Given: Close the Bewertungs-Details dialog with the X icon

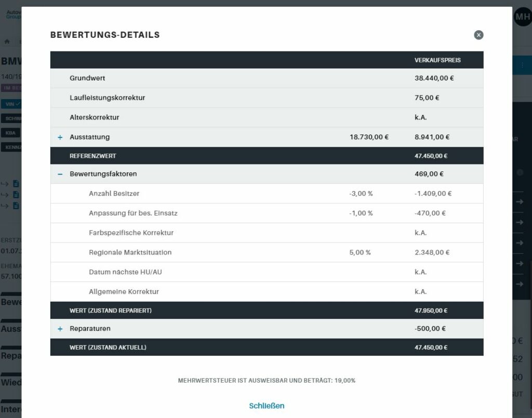Looking at the screenshot, I should 478,35.
